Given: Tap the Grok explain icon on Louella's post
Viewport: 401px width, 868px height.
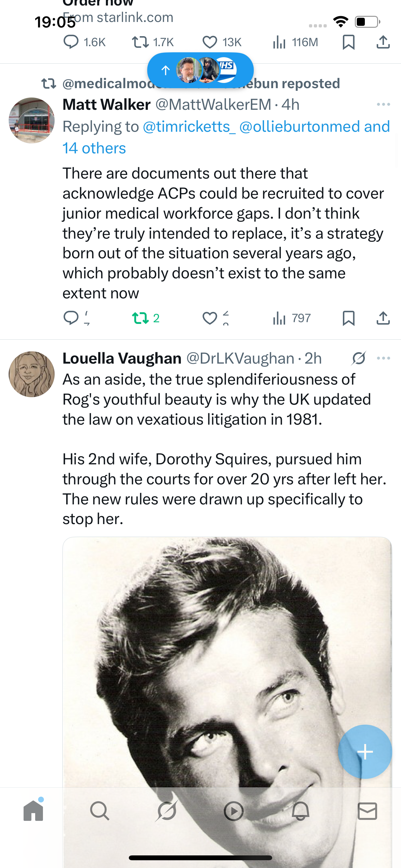Looking at the screenshot, I should (358, 358).
